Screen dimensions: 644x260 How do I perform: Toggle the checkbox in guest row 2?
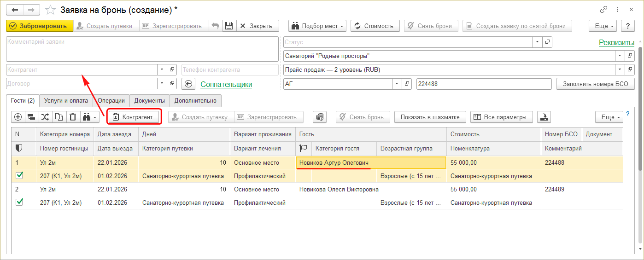[19, 202]
